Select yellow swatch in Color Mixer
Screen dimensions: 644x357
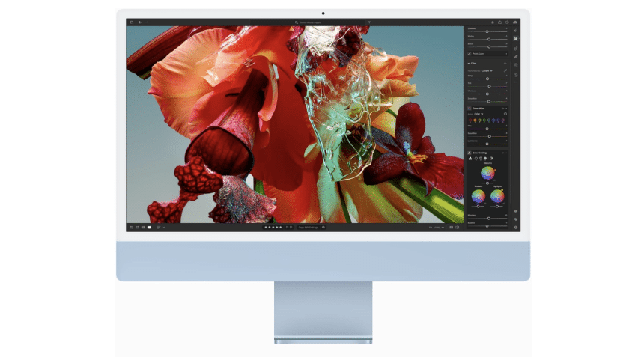pyautogui.click(x=479, y=120)
